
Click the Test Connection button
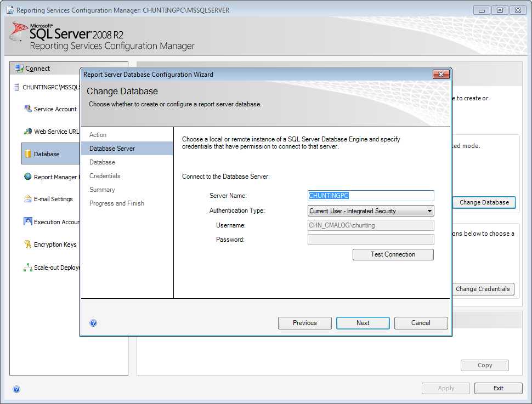tap(393, 254)
